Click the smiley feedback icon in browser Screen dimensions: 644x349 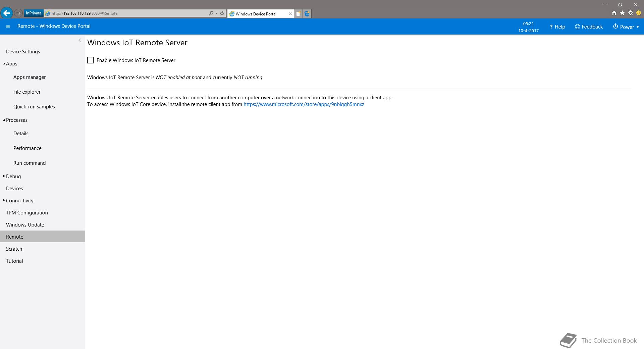[x=639, y=13]
